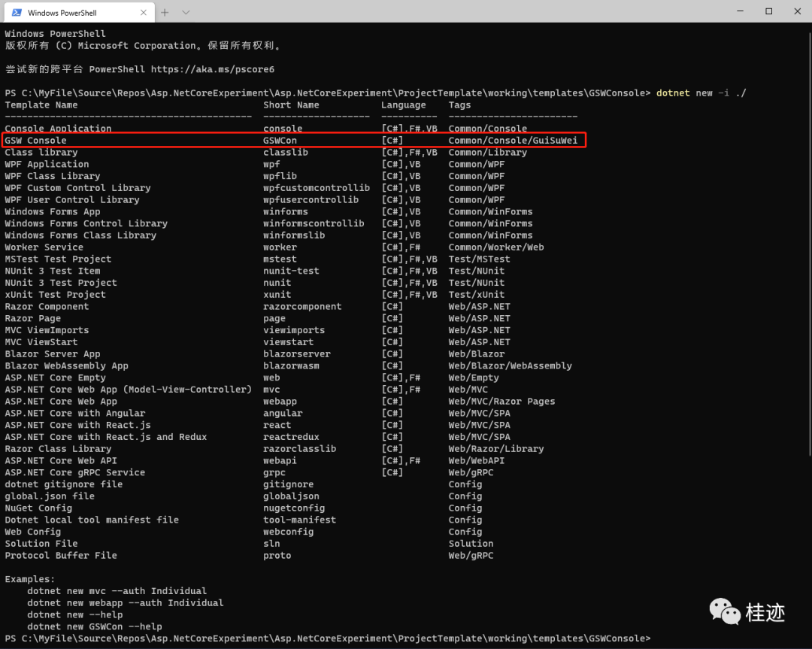Click the 'xUnit Test Project' template name
Viewport: 812px width, 649px height.
tap(56, 295)
